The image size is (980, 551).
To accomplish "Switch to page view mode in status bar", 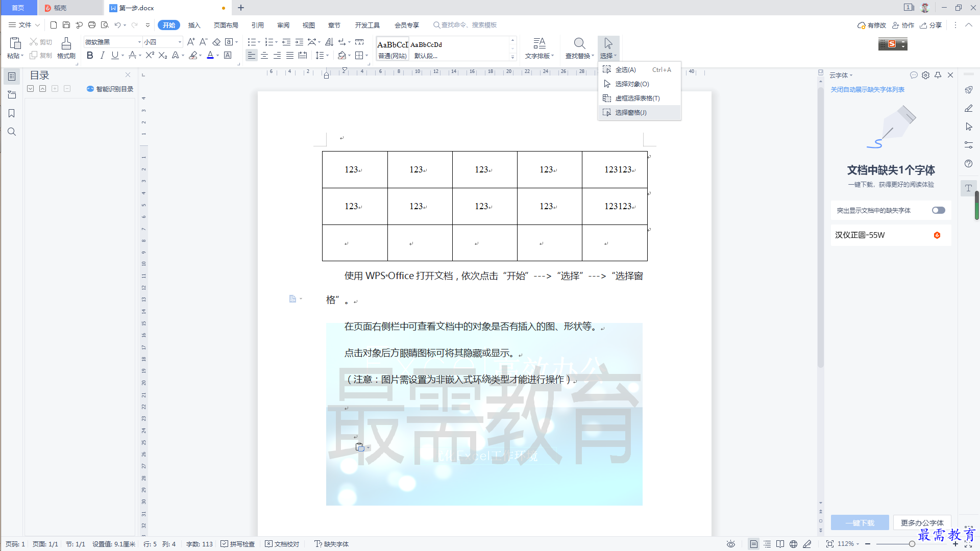I will [x=754, y=544].
